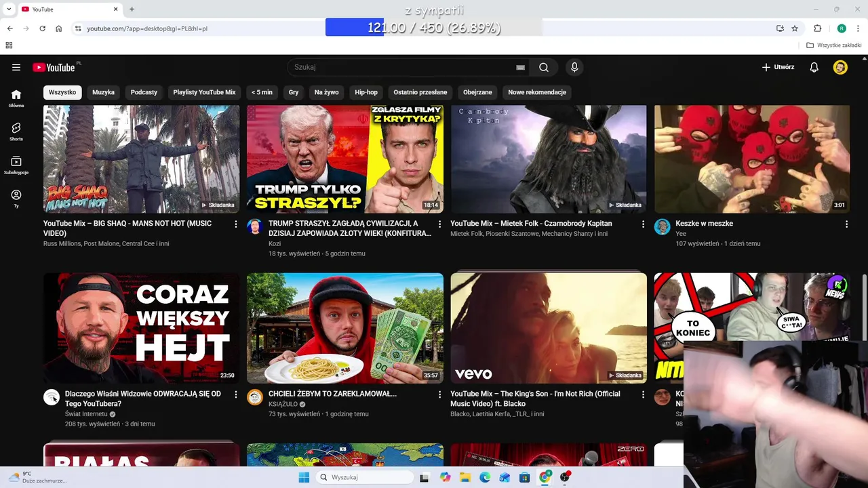Screen dimensions: 868x488
Task: Open options for the TRUMP STRASZYŁ video
Action: coord(439,224)
